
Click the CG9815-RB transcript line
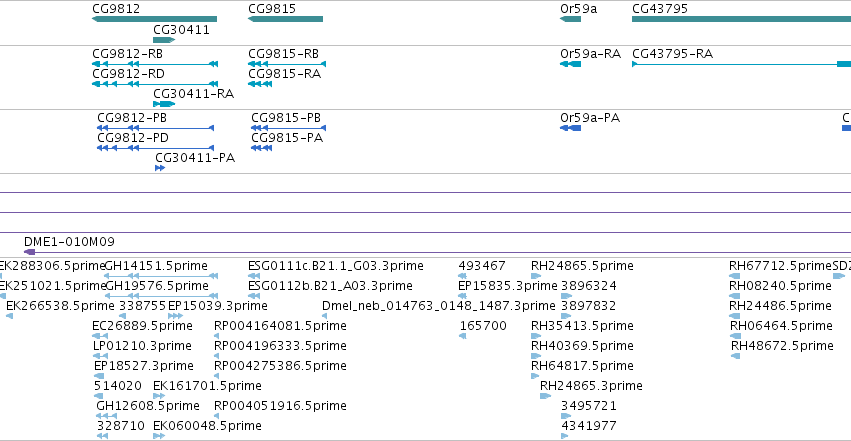coord(287,64)
